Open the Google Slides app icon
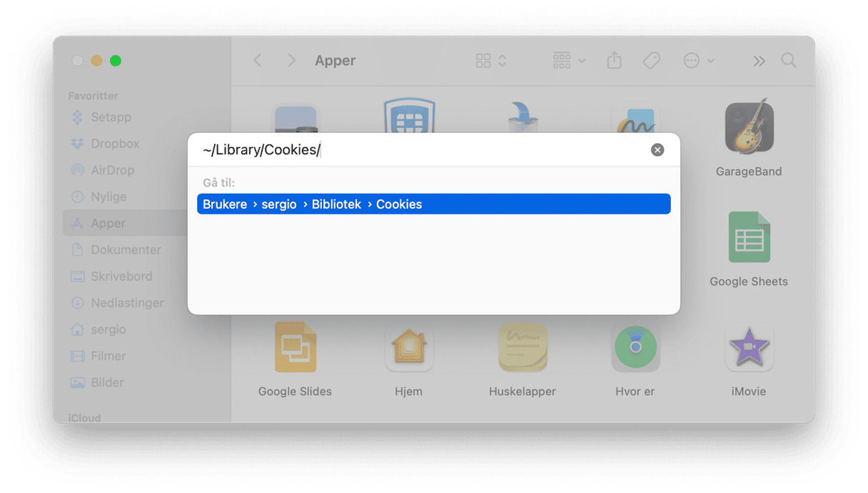 [295, 348]
